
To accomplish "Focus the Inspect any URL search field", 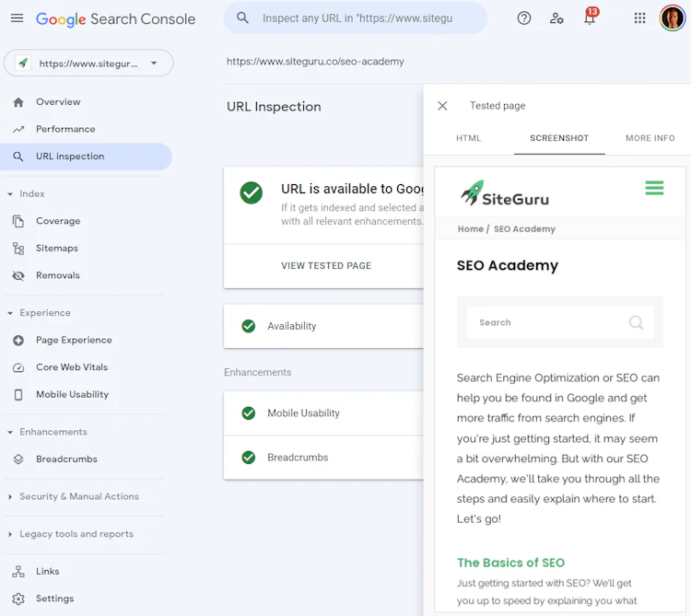I will point(357,18).
